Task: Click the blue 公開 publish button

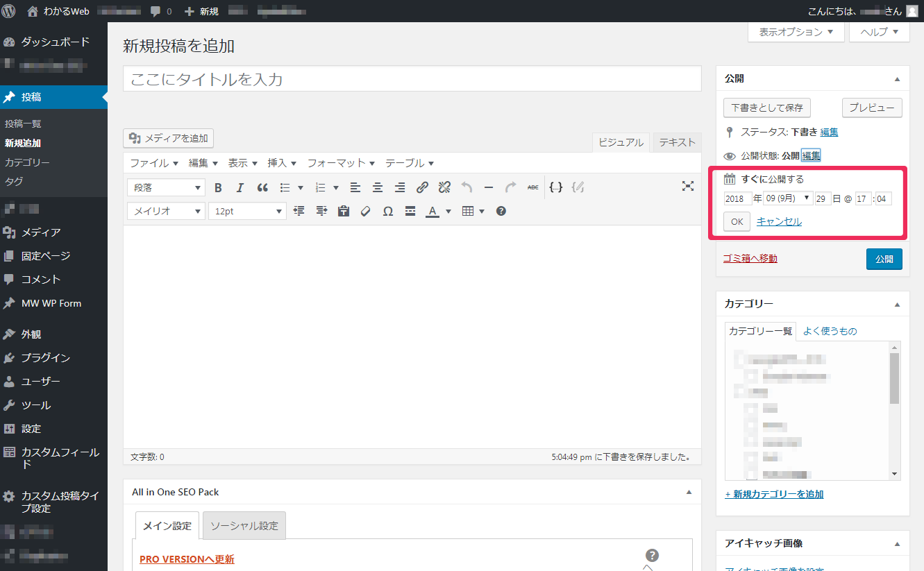Action: pyautogui.click(x=884, y=259)
